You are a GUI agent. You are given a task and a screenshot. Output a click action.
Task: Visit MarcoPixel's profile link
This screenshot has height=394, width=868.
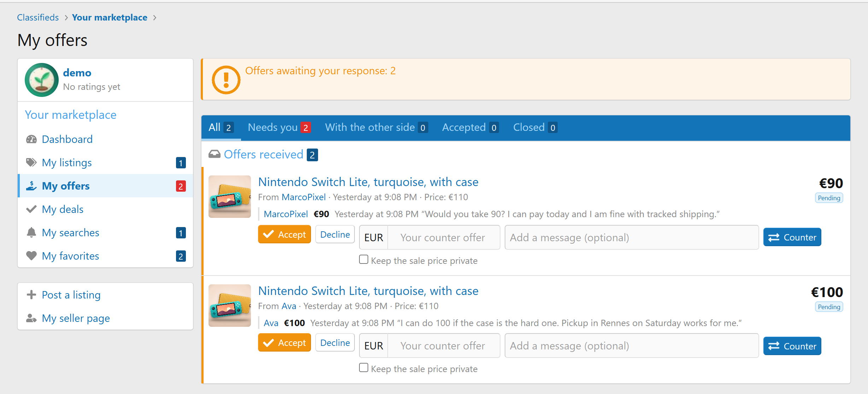pyautogui.click(x=304, y=197)
